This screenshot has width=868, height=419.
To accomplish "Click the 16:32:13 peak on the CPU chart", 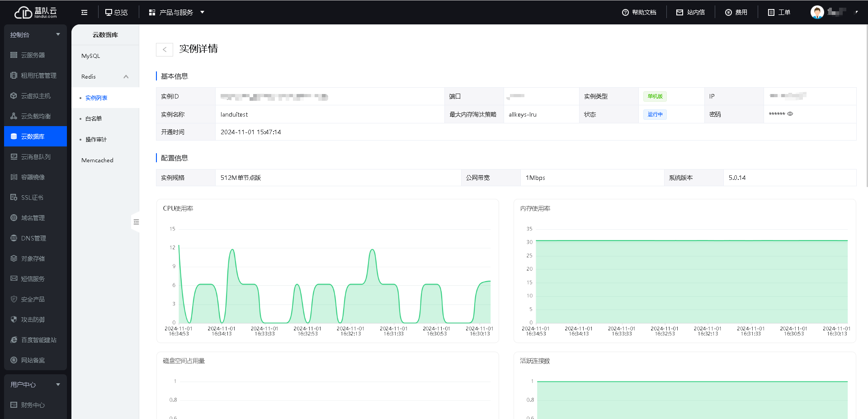I will click(x=372, y=250).
